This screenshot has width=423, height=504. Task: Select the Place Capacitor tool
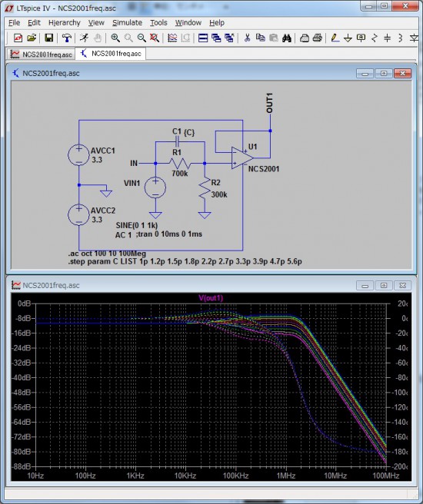pos(388,38)
